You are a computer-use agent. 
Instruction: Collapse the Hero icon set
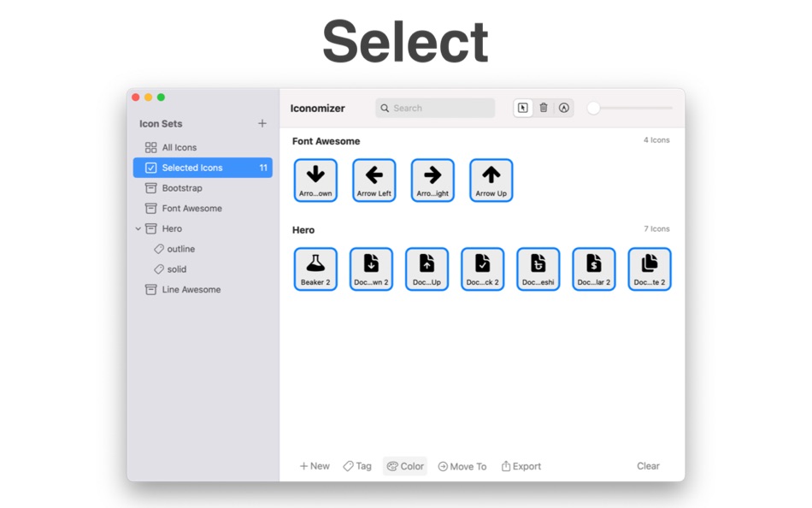click(x=139, y=228)
